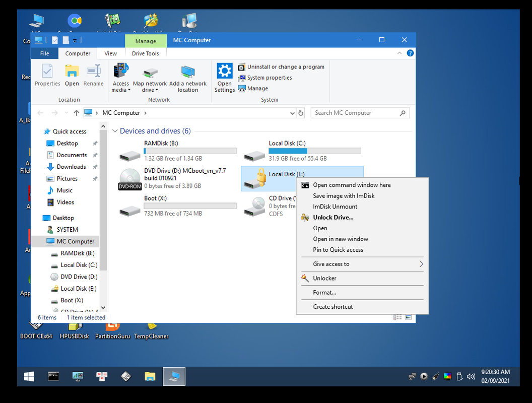
Task: Expand the Give access to submenu
Action: point(362,264)
